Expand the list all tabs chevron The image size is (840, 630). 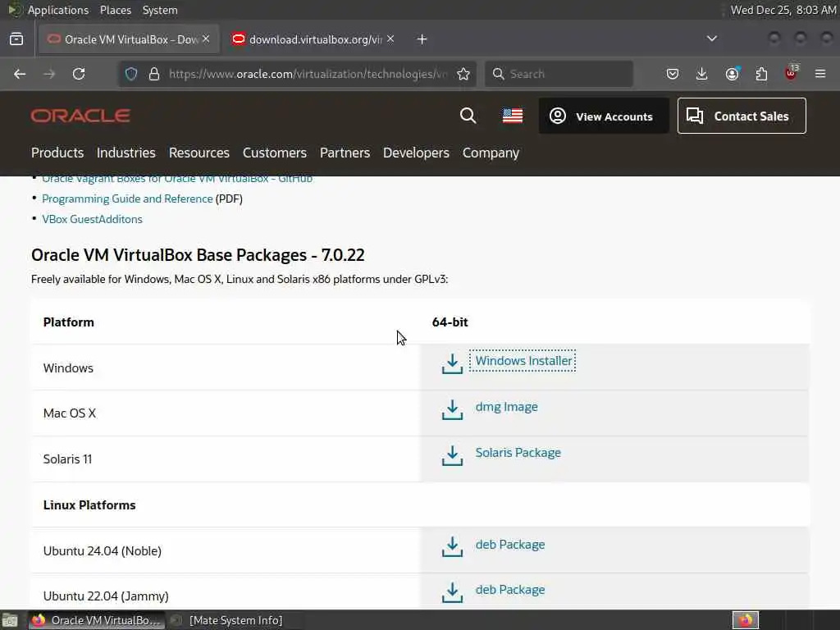tap(712, 39)
